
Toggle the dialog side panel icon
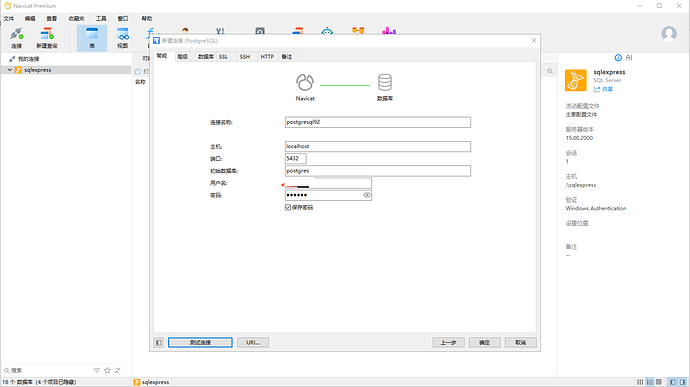pos(158,342)
